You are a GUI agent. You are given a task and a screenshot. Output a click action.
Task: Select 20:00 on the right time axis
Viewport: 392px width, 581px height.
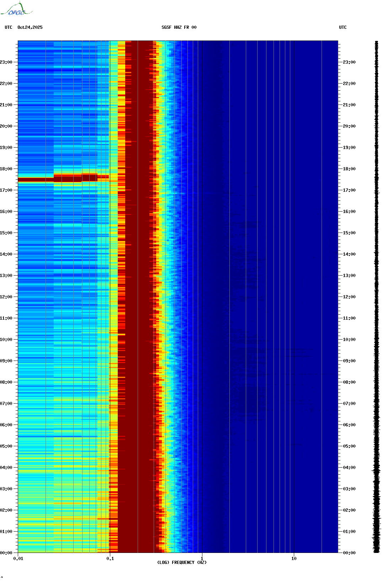pyautogui.click(x=349, y=126)
